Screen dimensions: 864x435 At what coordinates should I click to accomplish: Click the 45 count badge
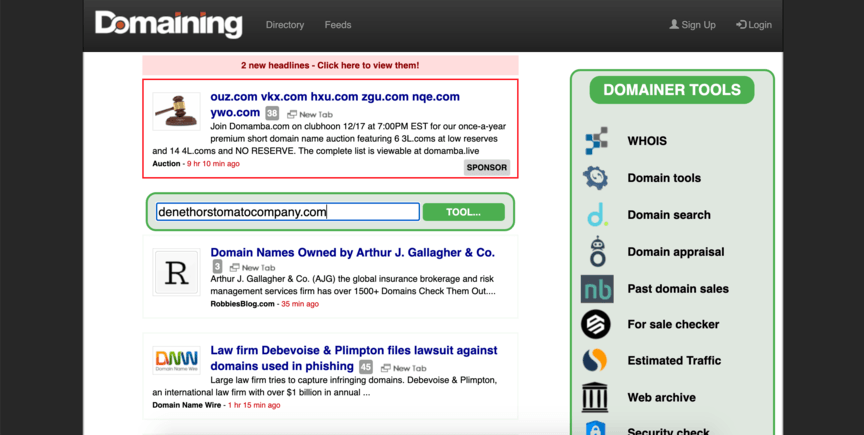(x=366, y=367)
